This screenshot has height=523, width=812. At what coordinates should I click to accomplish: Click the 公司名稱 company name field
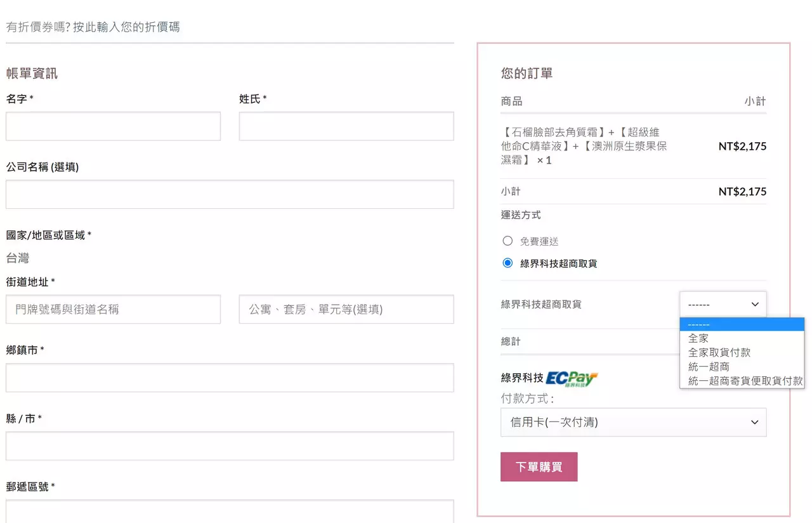(230, 194)
